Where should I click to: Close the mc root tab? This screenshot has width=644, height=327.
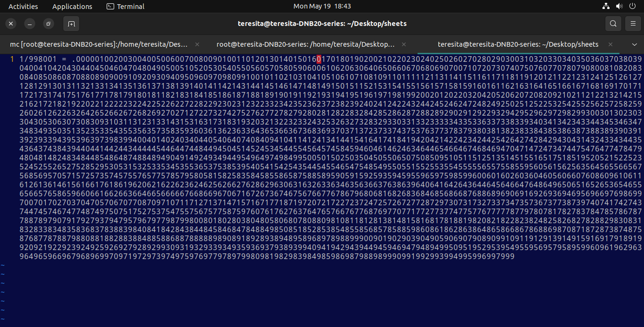pos(197,44)
